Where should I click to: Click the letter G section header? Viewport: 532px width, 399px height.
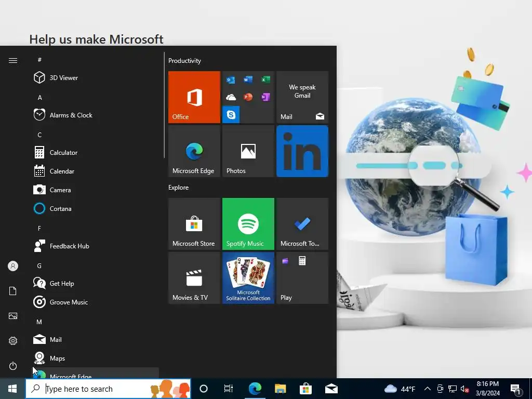39,265
